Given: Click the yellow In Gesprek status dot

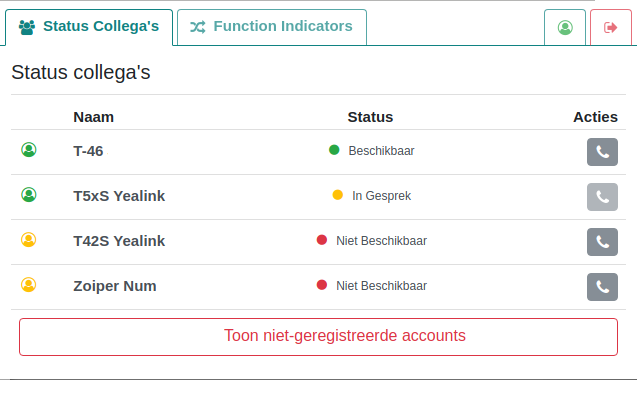Looking at the screenshot, I should 338,195.
